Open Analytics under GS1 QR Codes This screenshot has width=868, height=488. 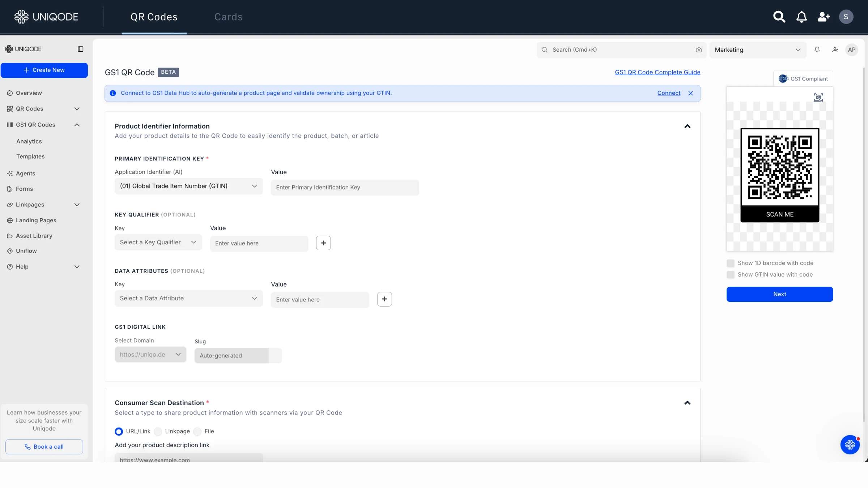point(29,141)
